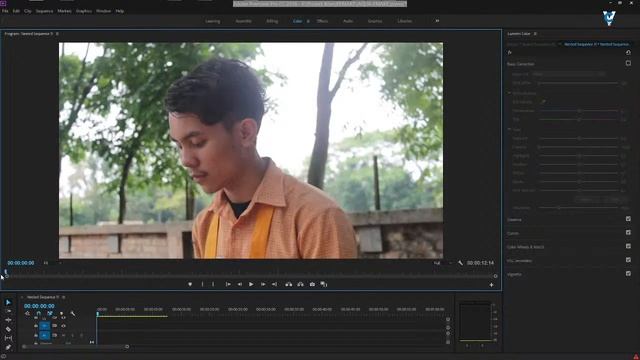This screenshot has width=640, height=360.
Task: Step forward one frame
Action: 263,284
